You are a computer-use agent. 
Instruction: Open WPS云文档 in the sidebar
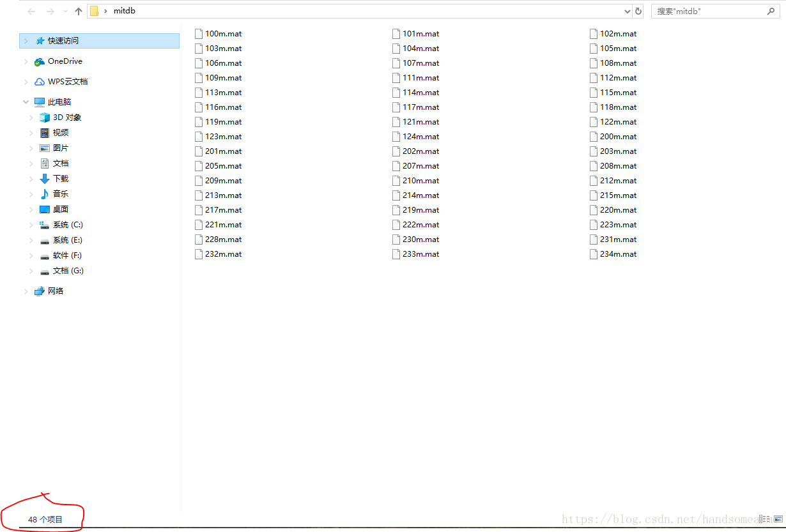pyautogui.click(x=68, y=82)
